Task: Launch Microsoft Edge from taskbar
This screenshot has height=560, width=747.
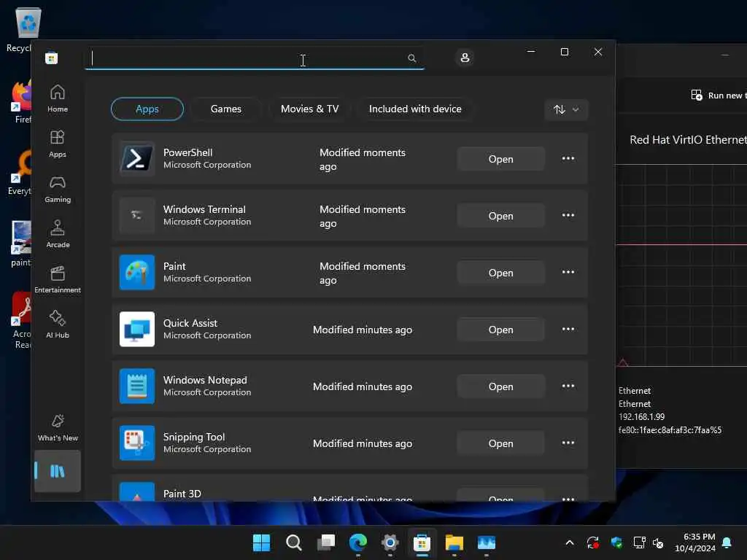Action: coord(357,542)
